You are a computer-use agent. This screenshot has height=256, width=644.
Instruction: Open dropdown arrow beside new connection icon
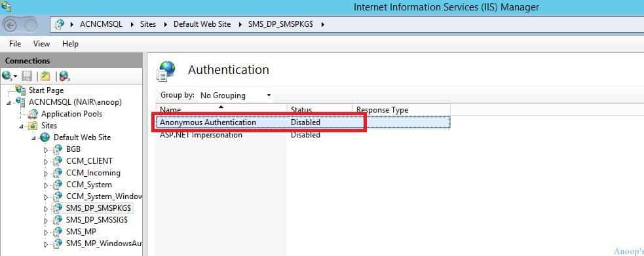(15, 77)
